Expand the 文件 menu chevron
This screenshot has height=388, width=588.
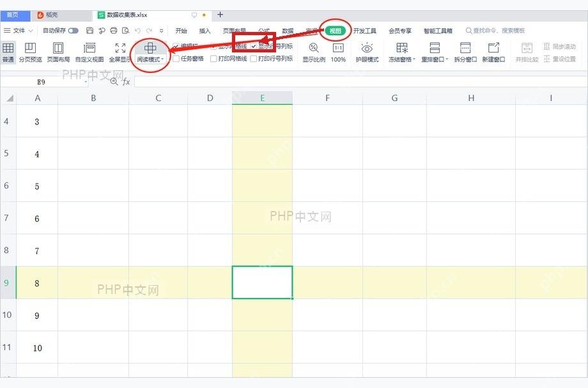[x=31, y=31]
